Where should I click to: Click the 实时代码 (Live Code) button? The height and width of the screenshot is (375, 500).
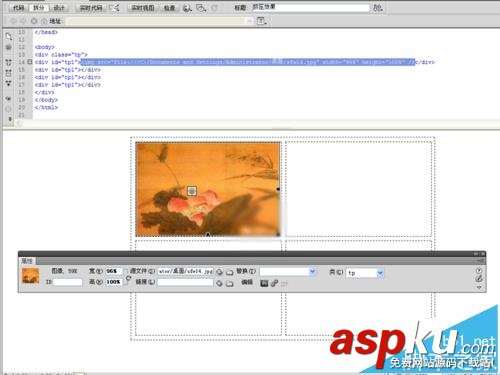tap(91, 8)
